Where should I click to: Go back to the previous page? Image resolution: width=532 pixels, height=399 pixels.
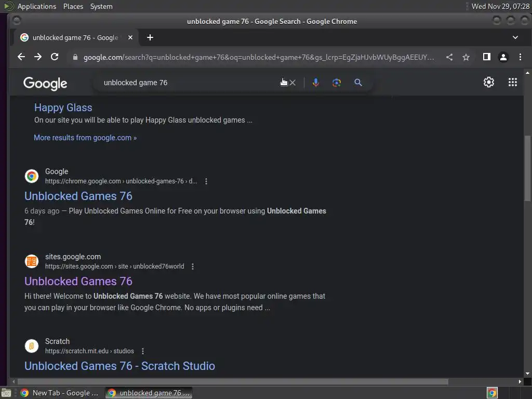pyautogui.click(x=21, y=57)
